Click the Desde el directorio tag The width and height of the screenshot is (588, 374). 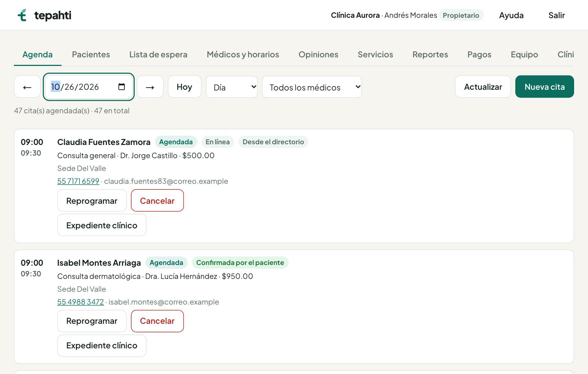(273, 142)
